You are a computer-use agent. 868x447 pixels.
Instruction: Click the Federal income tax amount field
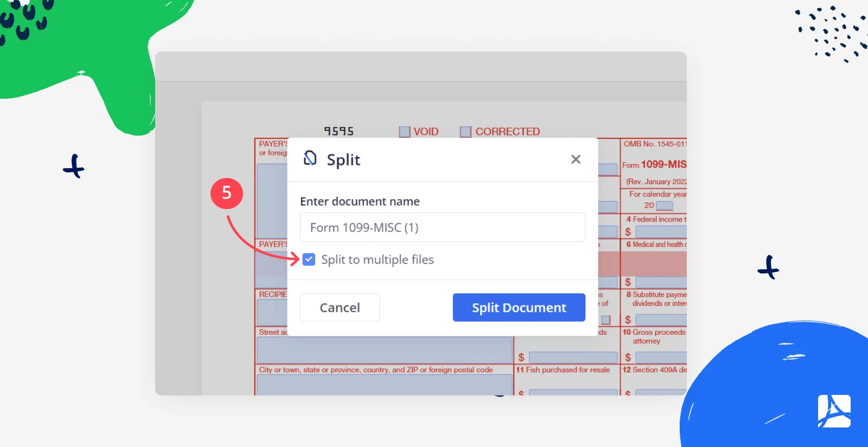point(661,232)
